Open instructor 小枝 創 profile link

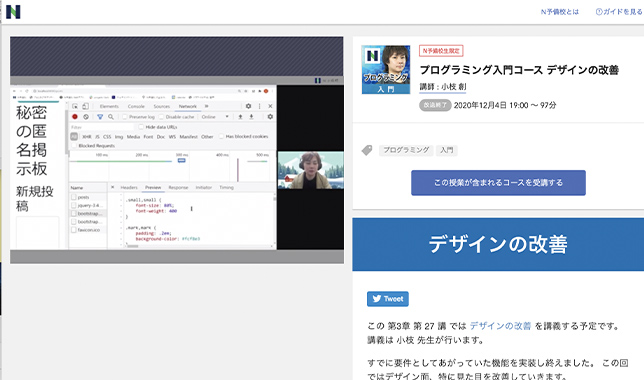click(443, 87)
